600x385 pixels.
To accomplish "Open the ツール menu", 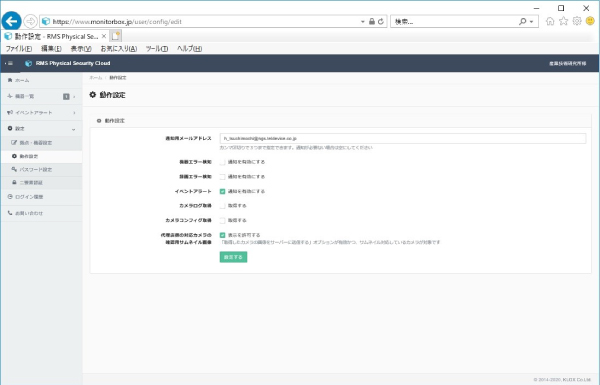I will point(157,49).
